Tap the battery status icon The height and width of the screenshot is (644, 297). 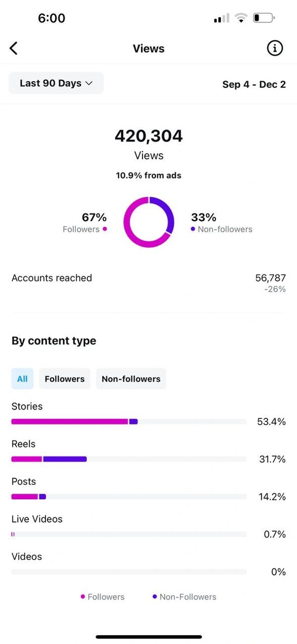264,18
